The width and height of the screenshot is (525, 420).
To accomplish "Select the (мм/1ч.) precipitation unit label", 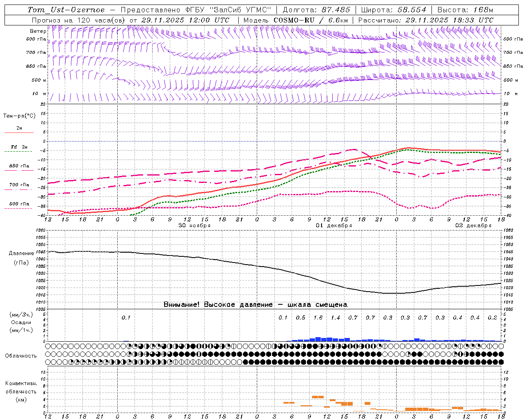I will [21, 330].
